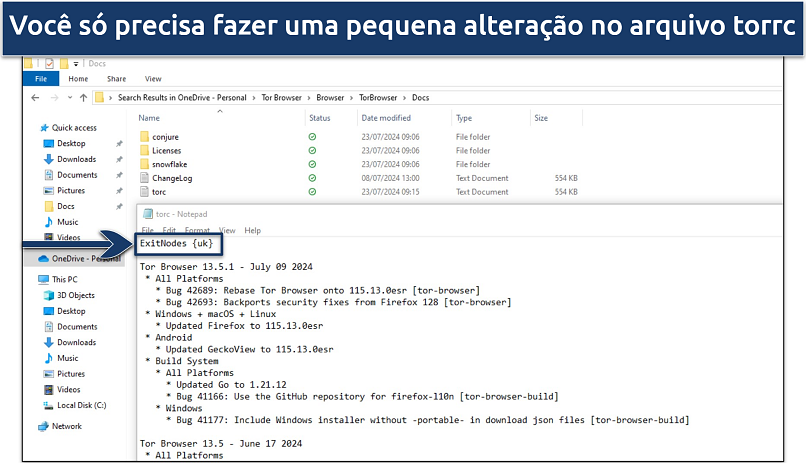Image resolution: width=806 pixels, height=463 pixels.
Task: Select Network in navigation pane
Action: pyautogui.click(x=66, y=427)
